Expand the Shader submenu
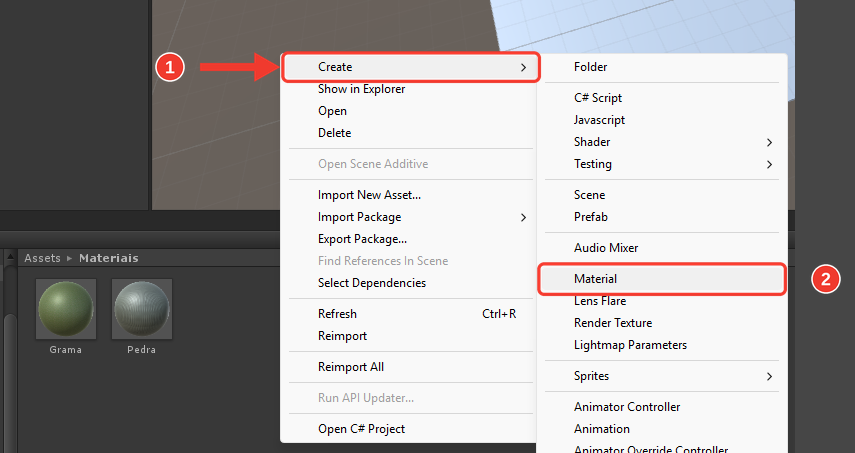 [x=662, y=142]
